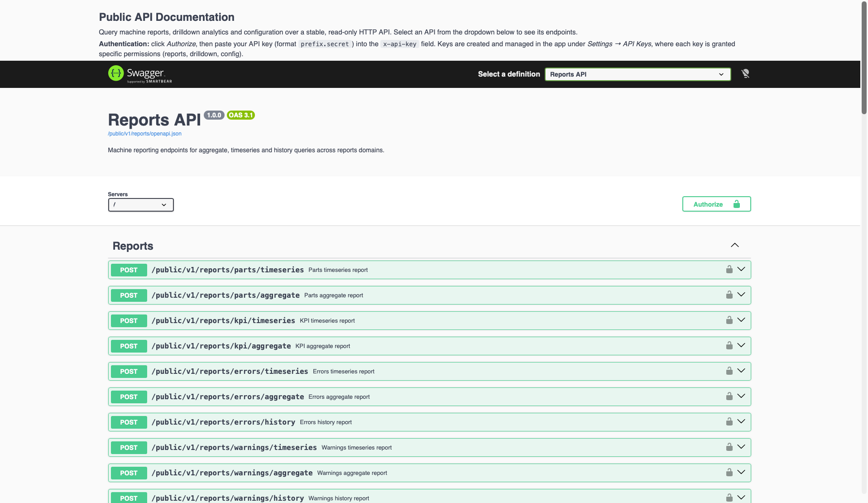
Task: Click the OAS 3.1 badge
Action: click(241, 115)
